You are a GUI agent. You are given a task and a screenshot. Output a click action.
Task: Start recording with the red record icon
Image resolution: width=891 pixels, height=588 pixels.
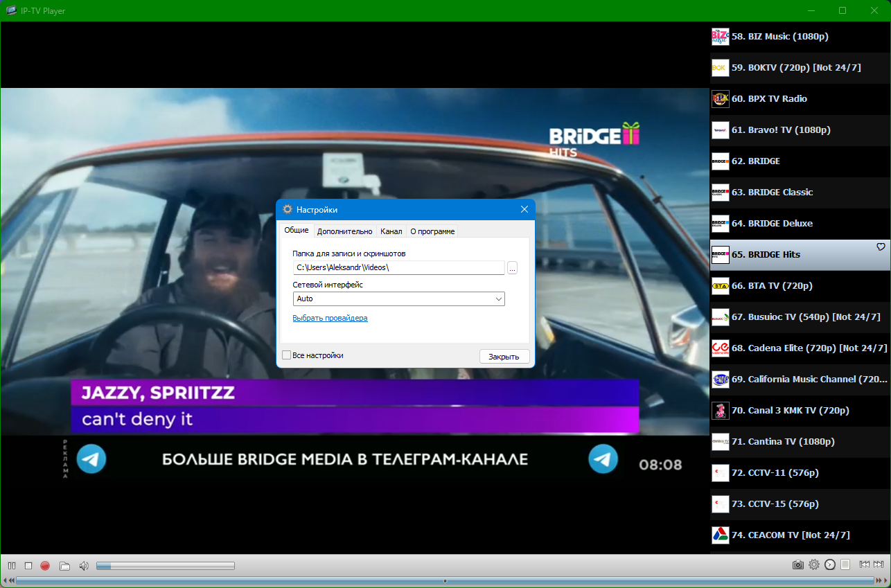pos(45,566)
